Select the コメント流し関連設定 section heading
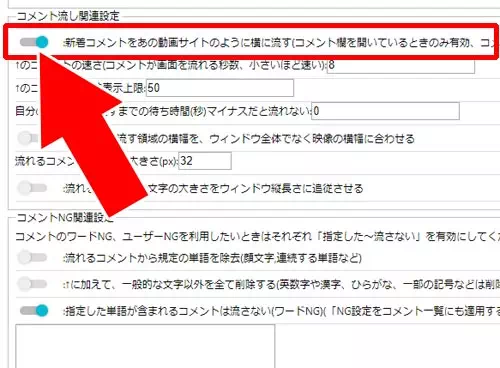The width and height of the screenshot is (500, 368). click(68, 16)
